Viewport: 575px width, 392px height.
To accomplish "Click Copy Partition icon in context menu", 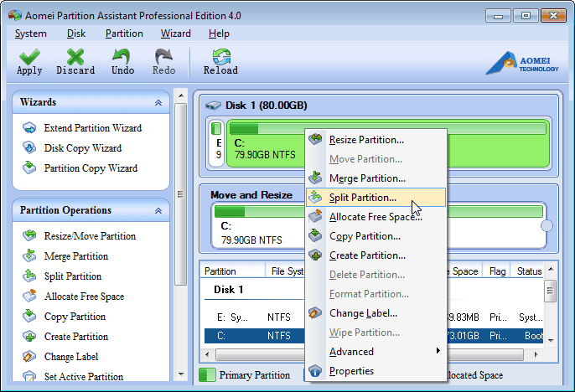I will (315, 235).
